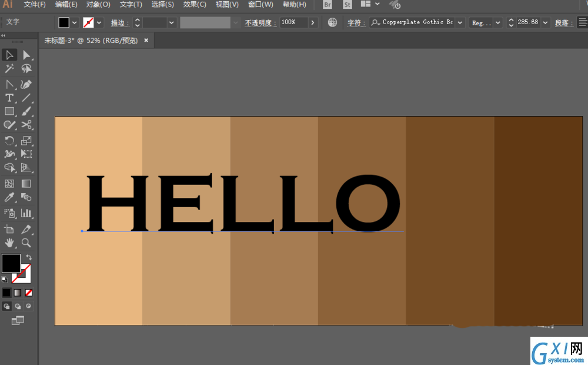Viewport: 588px width, 365px height.
Task: Click the 字符 character panel link
Action: pos(356,22)
